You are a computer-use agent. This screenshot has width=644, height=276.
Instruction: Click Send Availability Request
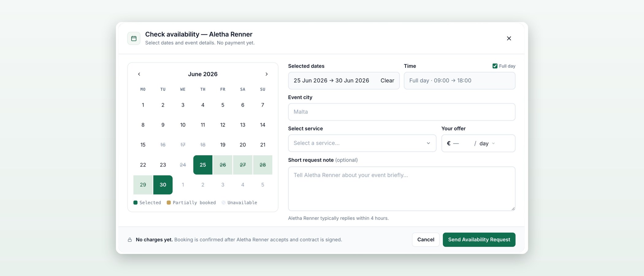pos(479,240)
